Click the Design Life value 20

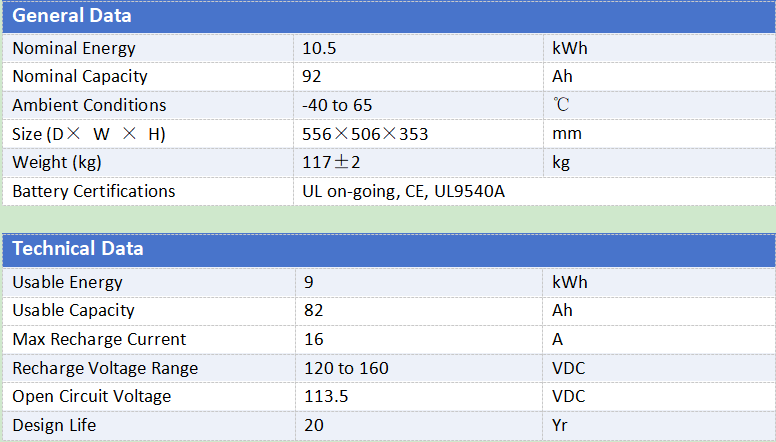(x=313, y=425)
